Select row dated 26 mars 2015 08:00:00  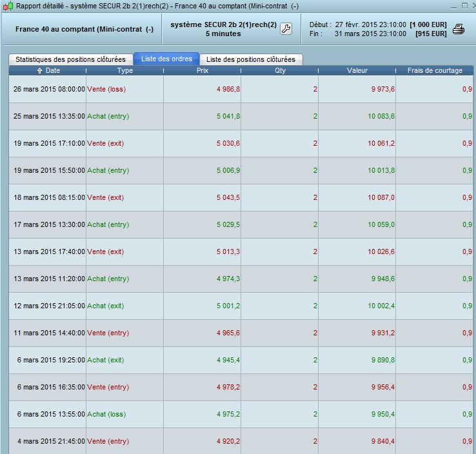tap(241, 89)
